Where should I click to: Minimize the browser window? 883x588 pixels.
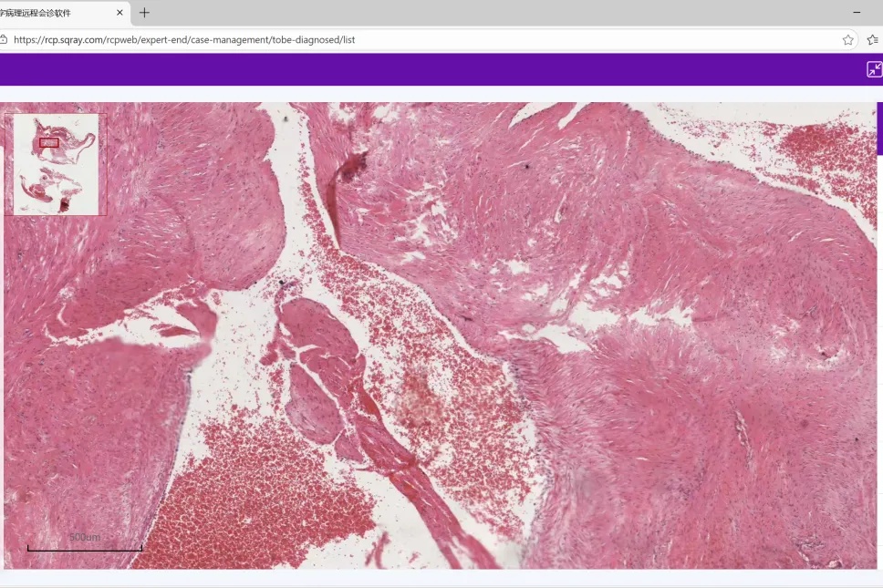tap(857, 13)
